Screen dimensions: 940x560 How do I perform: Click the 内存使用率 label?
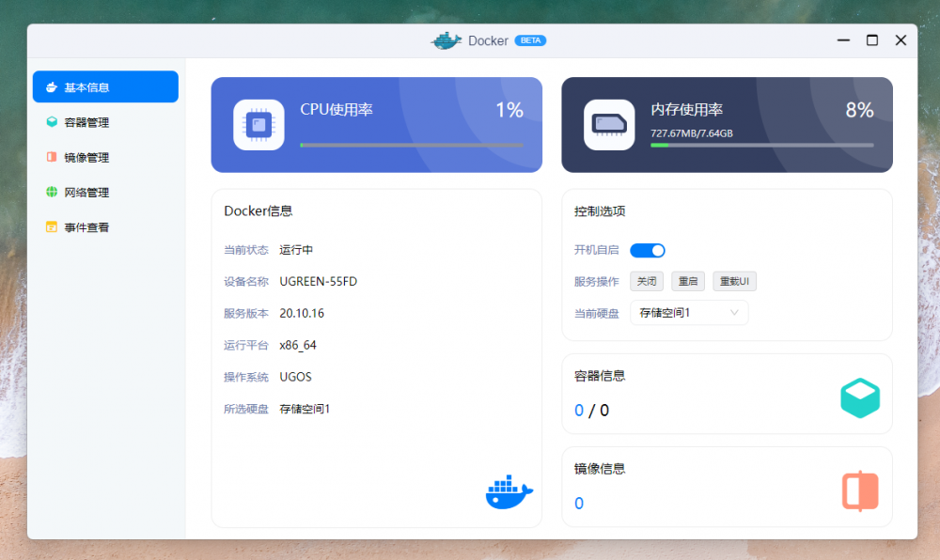[687, 110]
